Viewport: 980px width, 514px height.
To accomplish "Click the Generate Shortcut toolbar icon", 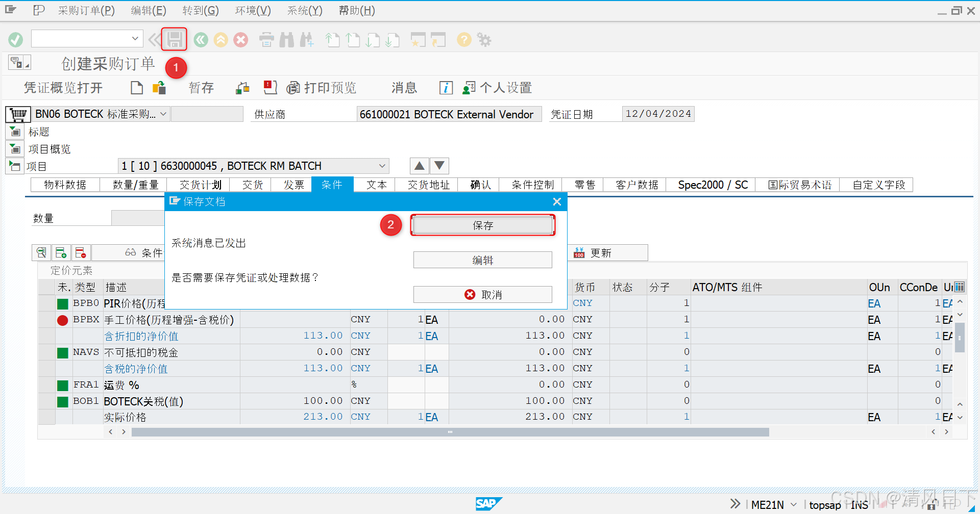I will click(438, 40).
